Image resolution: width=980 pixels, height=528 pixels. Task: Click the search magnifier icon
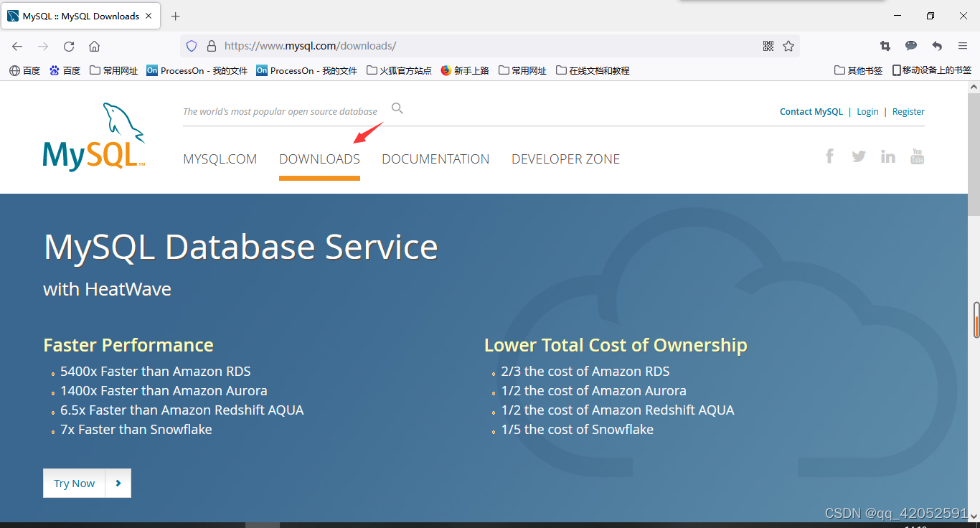coord(397,108)
